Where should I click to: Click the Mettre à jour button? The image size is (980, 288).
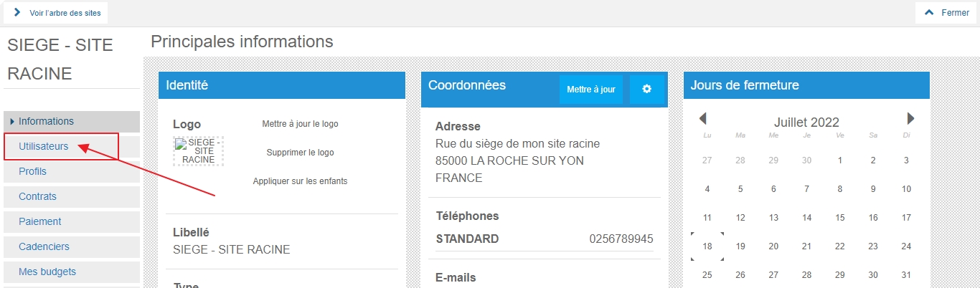(591, 90)
